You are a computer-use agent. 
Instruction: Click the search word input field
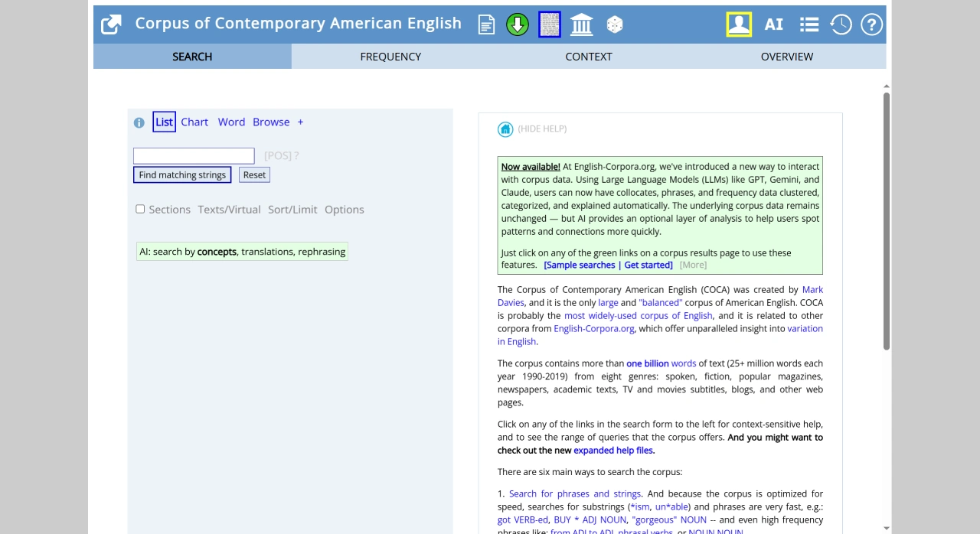pyautogui.click(x=194, y=156)
